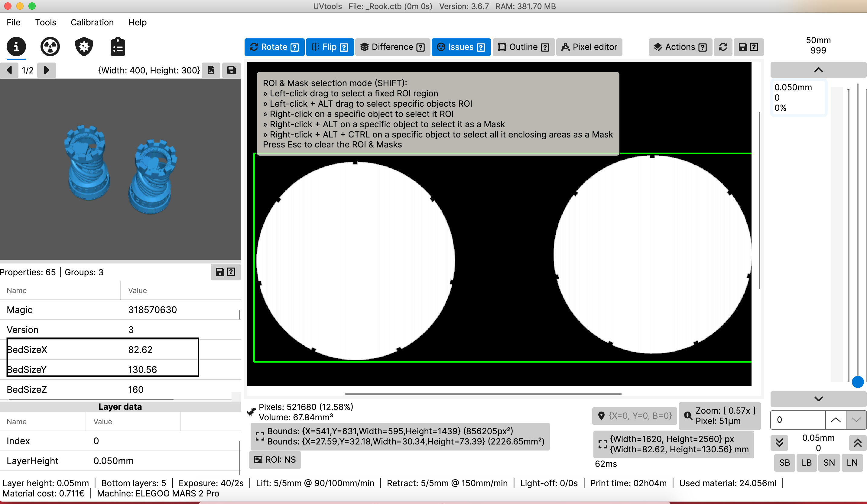The height and width of the screenshot is (504, 867).
Task: Select the Information tab icon in left panel
Action: click(16, 47)
